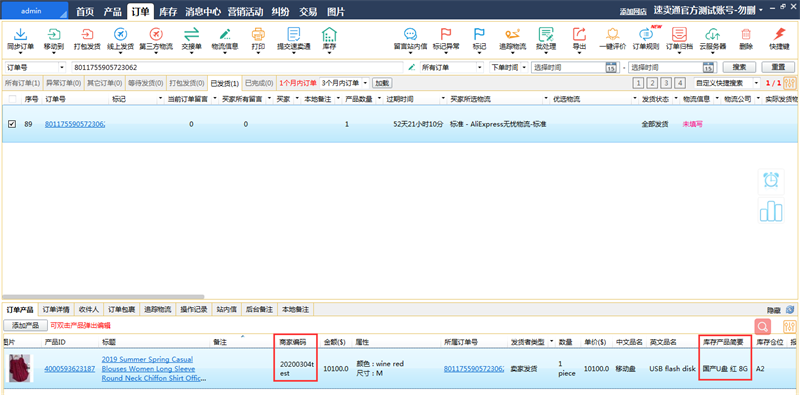This screenshot has height=395, width=800.
Task: Click the red magnifier search icon in product panel
Action: pos(762,326)
